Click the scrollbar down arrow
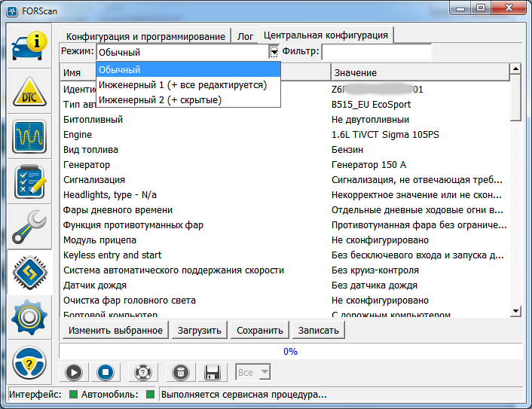This screenshot has width=532, height=409. pyautogui.click(x=515, y=310)
